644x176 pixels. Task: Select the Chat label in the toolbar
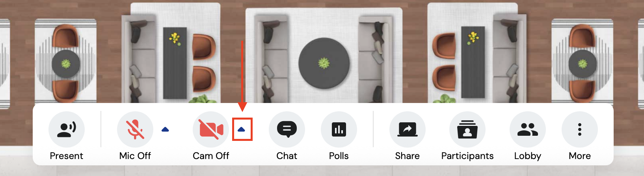287,156
